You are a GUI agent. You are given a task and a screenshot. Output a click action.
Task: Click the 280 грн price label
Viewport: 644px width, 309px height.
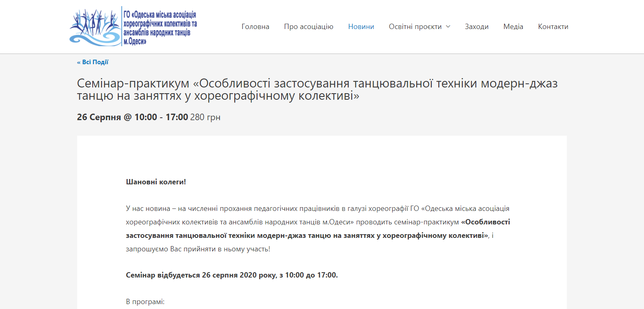205,117
